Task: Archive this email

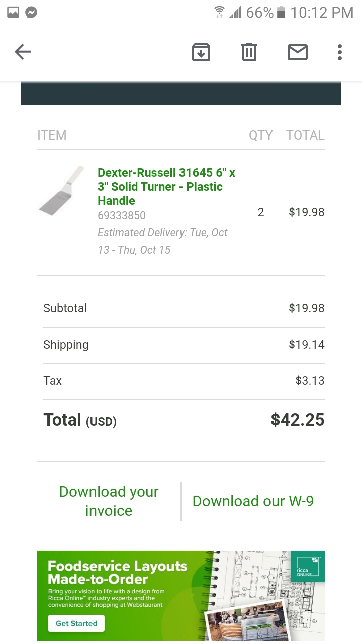Action: point(201,52)
